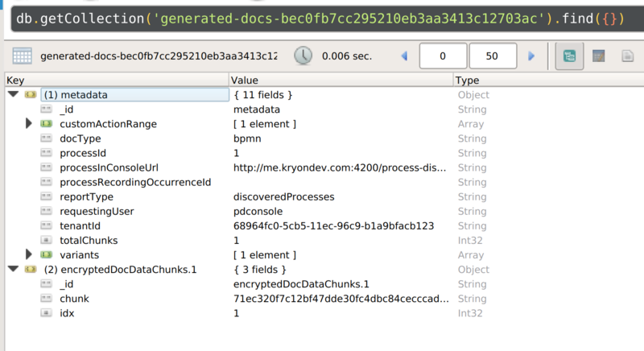Click the collection grid icon
Image resolution: width=644 pixels, height=351 pixels.
23,56
